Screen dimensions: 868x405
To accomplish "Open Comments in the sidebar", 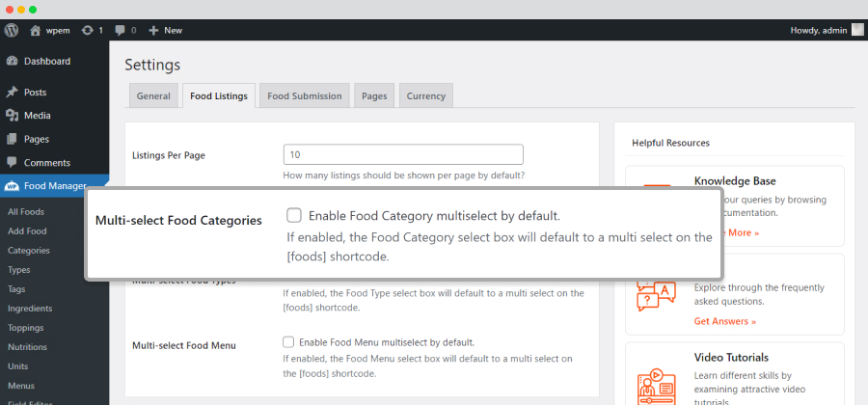I will coord(47,163).
